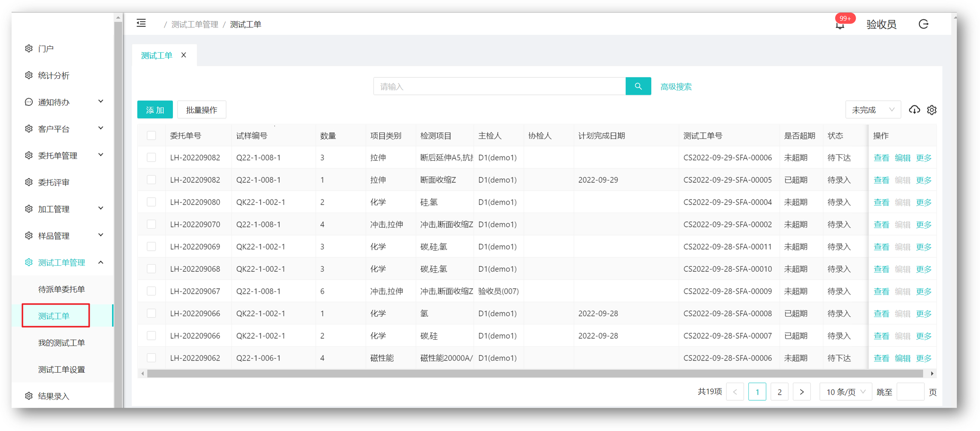The width and height of the screenshot is (980, 431).
Task: Click the 添加 button
Action: (x=155, y=110)
